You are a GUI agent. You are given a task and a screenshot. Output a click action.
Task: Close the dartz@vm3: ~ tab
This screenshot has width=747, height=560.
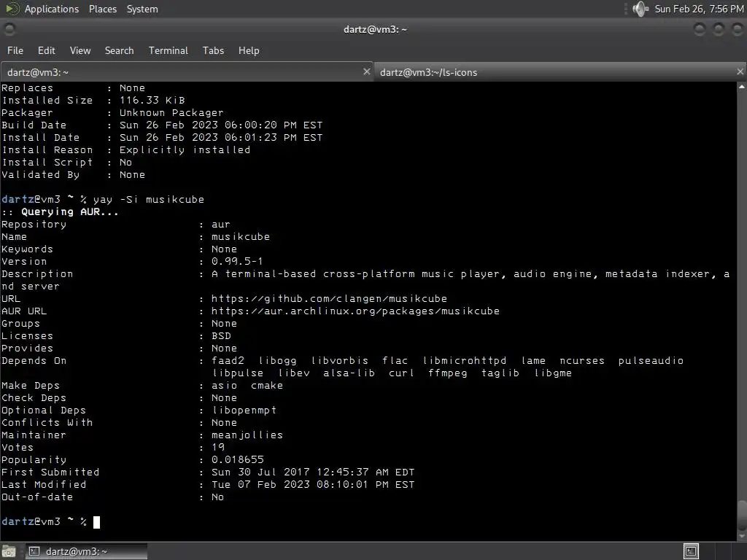pyautogui.click(x=366, y=71)
